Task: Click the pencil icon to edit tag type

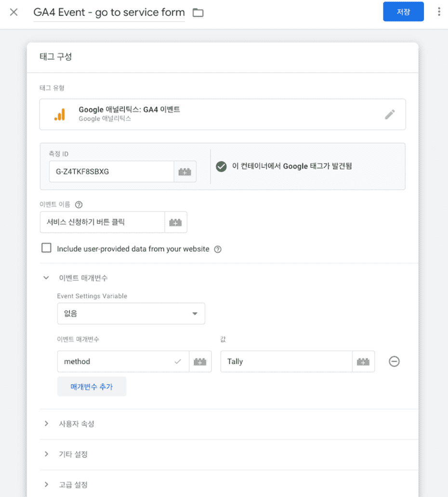Action: [390, 115]
